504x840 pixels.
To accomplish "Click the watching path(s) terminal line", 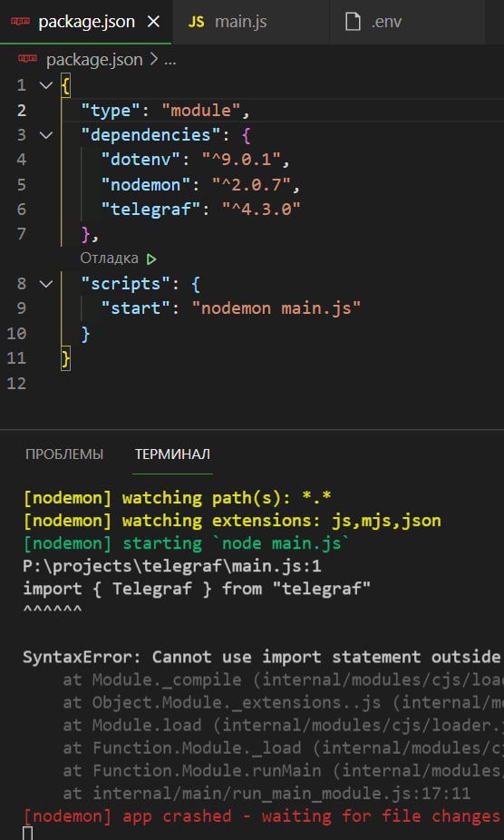I will click(x=178, y=498).
